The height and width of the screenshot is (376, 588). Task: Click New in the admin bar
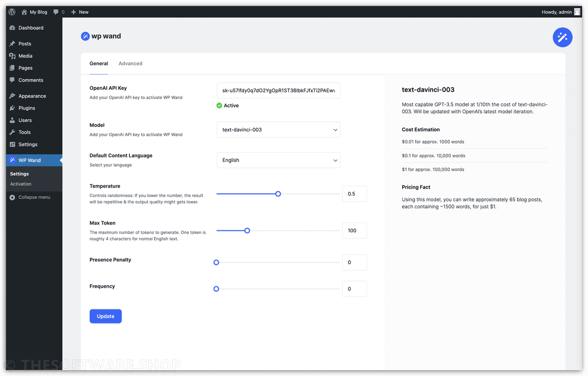click(84, 12)
